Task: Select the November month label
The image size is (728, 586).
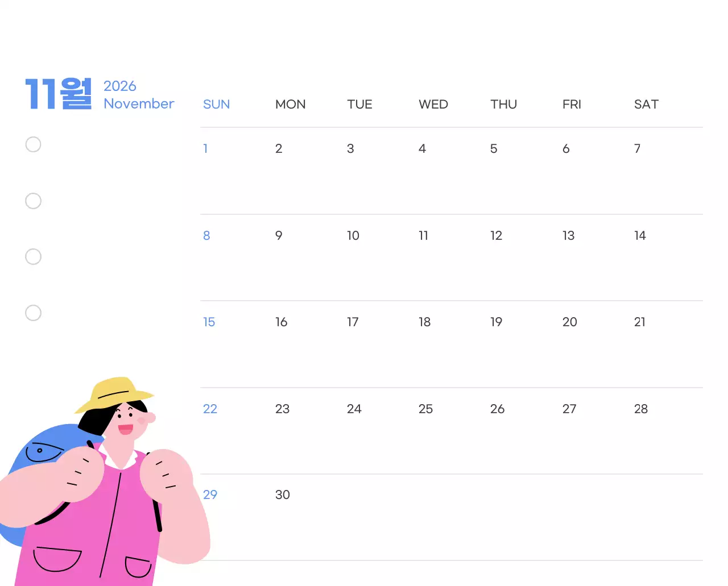Action: coord(139,103)
